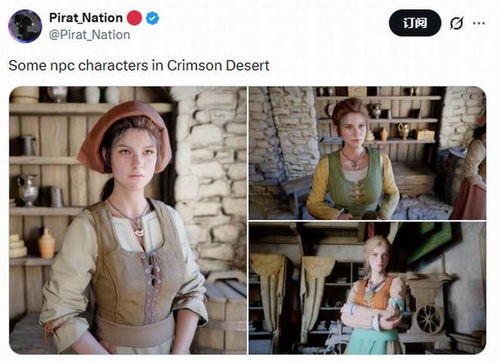Click the pottery shelf behind the green-vested woman
499x362 pixels.
[378, 120]
